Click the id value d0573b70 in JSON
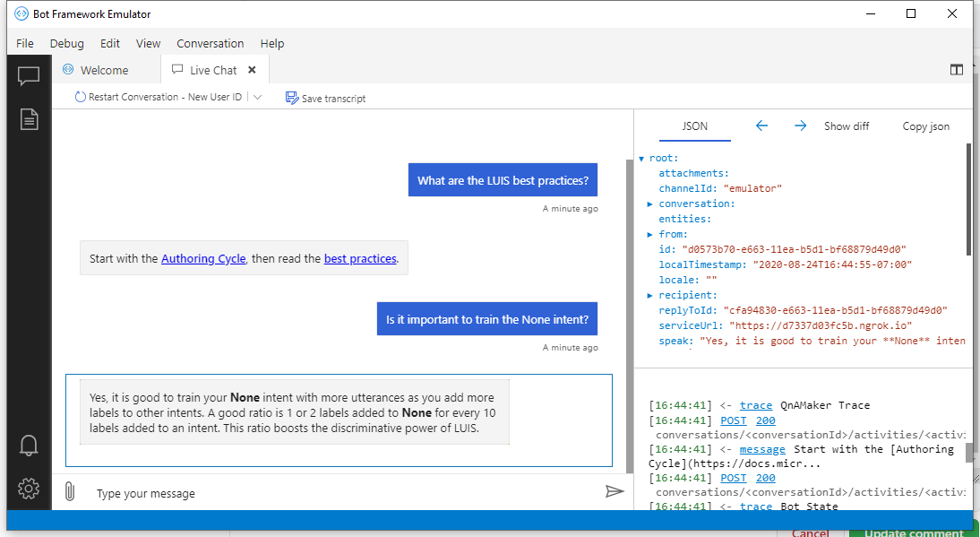This screenshot has width=980, height=537. tap(794, 249)
